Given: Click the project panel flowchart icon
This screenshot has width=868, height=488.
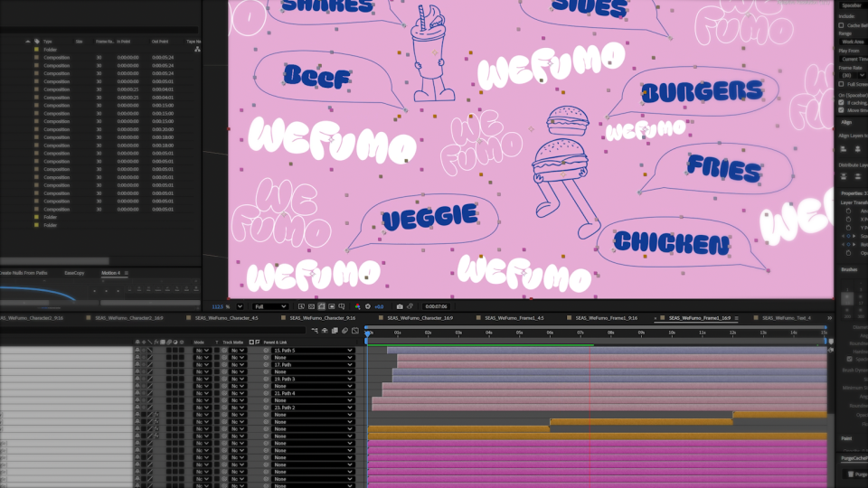Looking at the screenshot, I should pos(197,49).
